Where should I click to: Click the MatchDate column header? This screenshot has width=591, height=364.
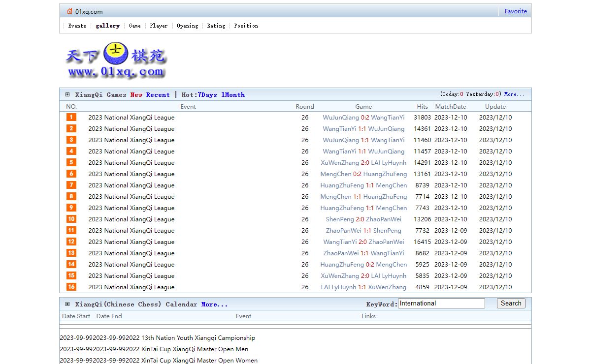pos(451,106)
